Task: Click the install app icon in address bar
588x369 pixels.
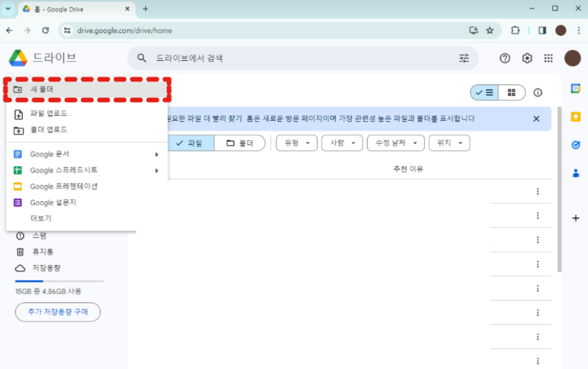Action: pyautogui.click(x=473, y=30)
